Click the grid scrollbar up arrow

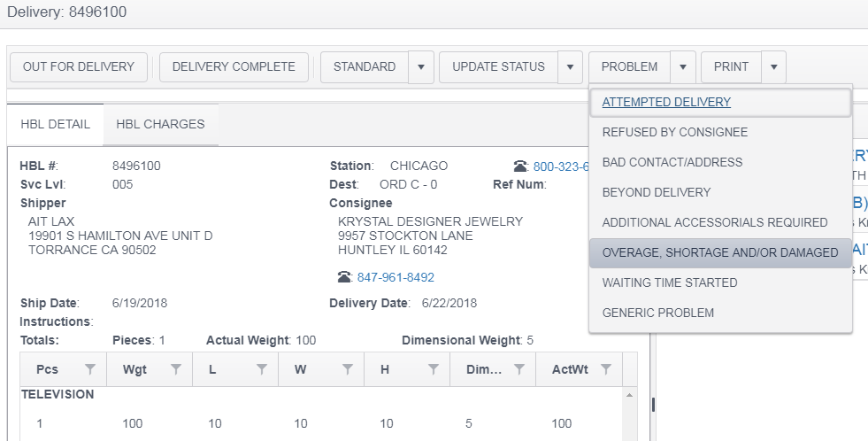[x=629, y=395]
